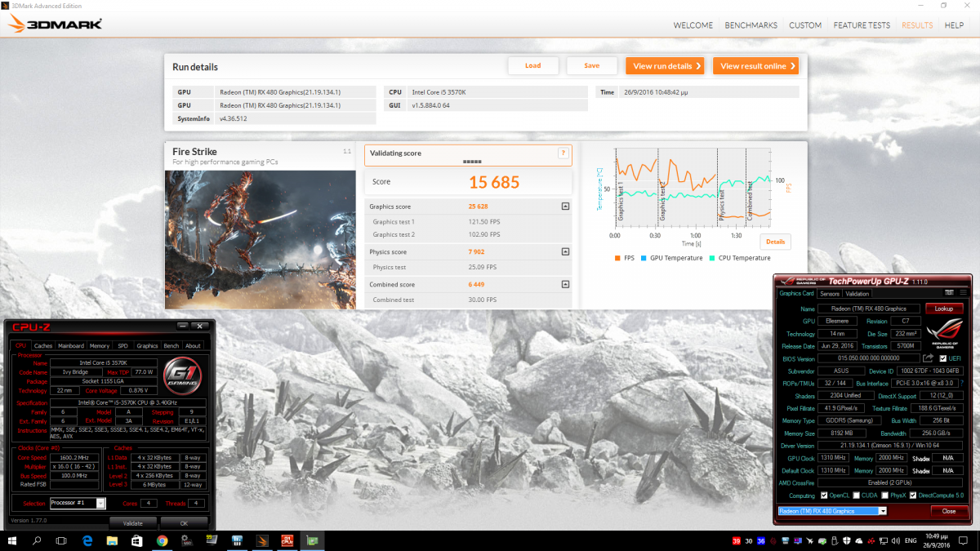Toggle the UEFI checkbox in GPU-Z
Image resolution: width=980 pixels, height=551 pixels.
(x=944, y=358)
